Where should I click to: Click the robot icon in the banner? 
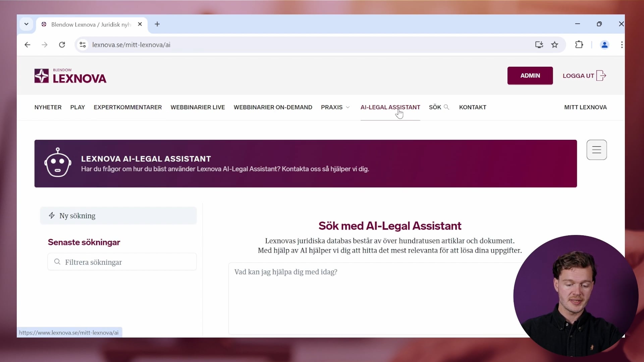pyautogui.click(x=58, y=162)
